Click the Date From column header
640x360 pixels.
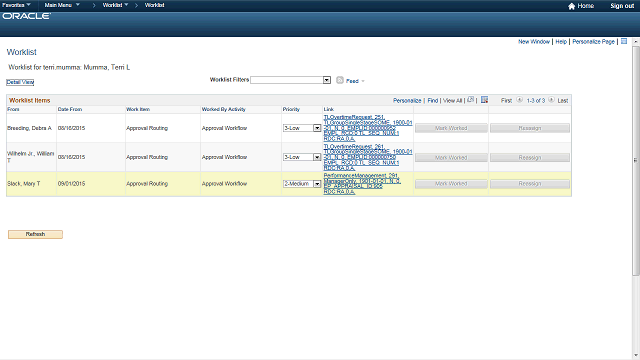[70, 109]
